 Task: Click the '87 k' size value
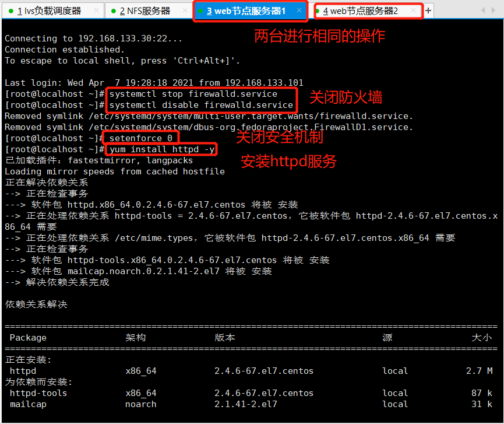point(482,393)
